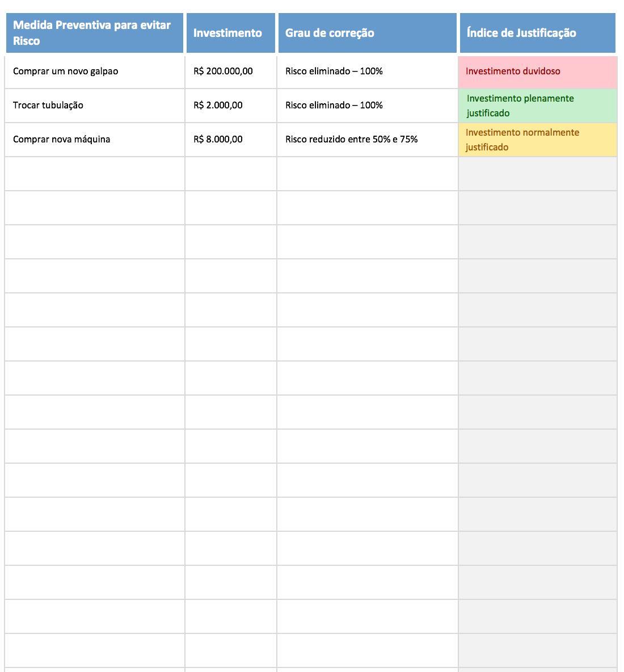Image resolution: width=624 pixels, height=672 pixels.
Task: Click the R$ 2.000,00 investment cell
Action: pyautogui.click(x=230, y=106)
